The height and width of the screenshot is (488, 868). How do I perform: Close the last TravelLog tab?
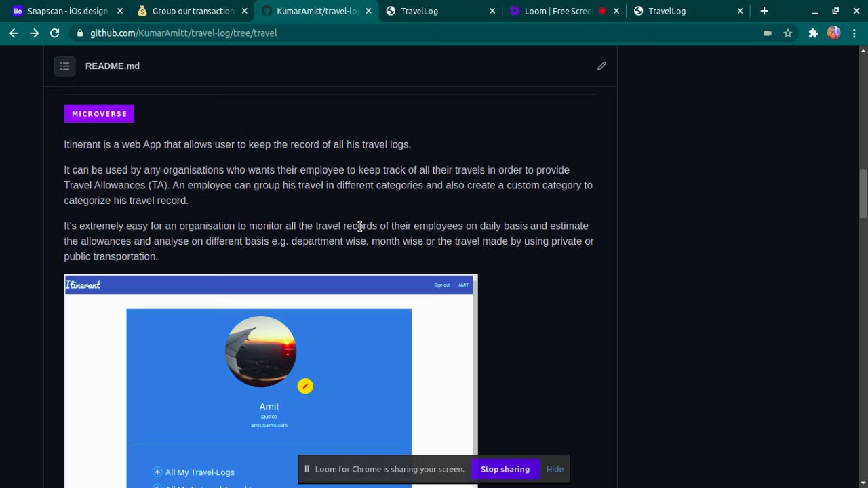click(741, 11)
